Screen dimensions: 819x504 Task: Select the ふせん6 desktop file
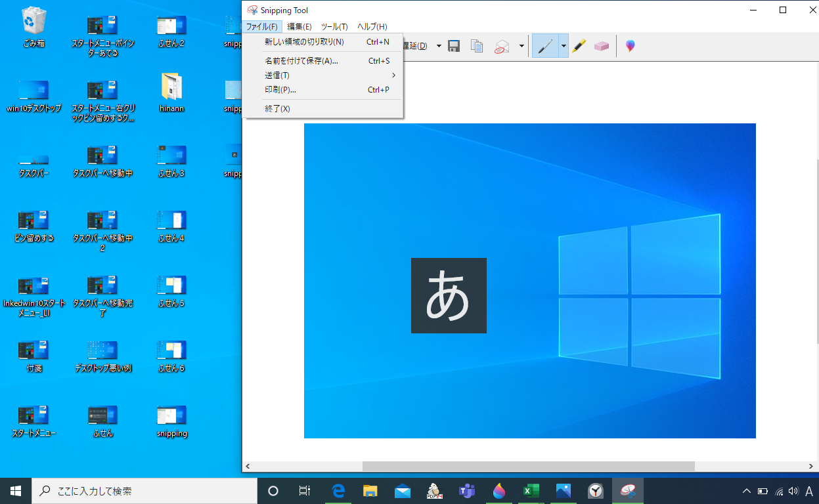(x=171, y=356)
